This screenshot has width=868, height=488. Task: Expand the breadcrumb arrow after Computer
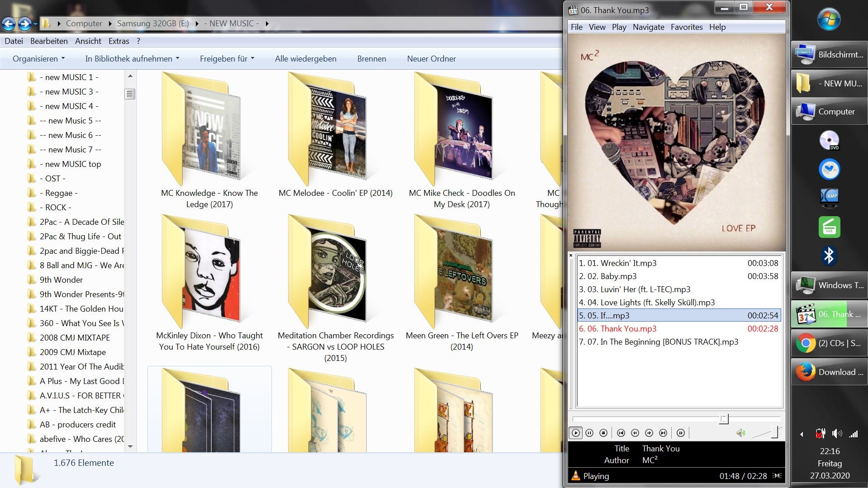pos(110,24)
